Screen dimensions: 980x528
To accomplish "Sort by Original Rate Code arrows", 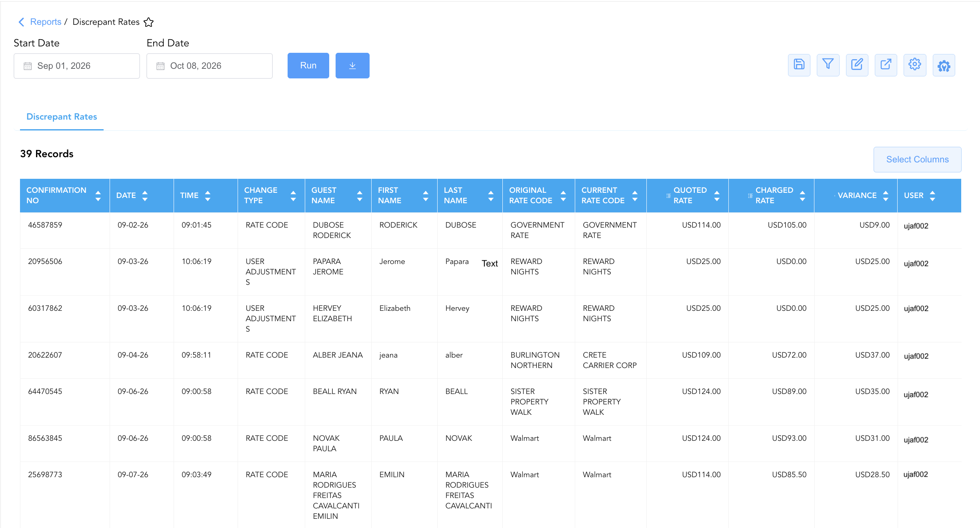I will (x=563, y=196).
